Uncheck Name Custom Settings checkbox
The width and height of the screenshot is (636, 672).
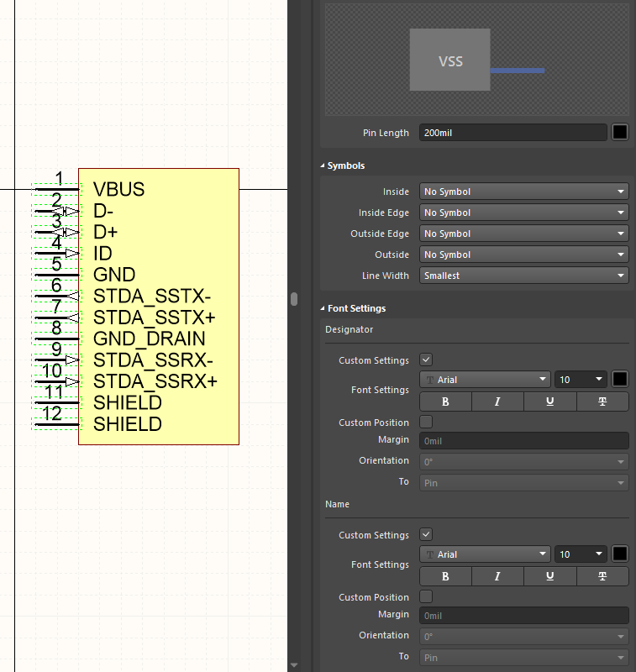click(x=426, y=534)
